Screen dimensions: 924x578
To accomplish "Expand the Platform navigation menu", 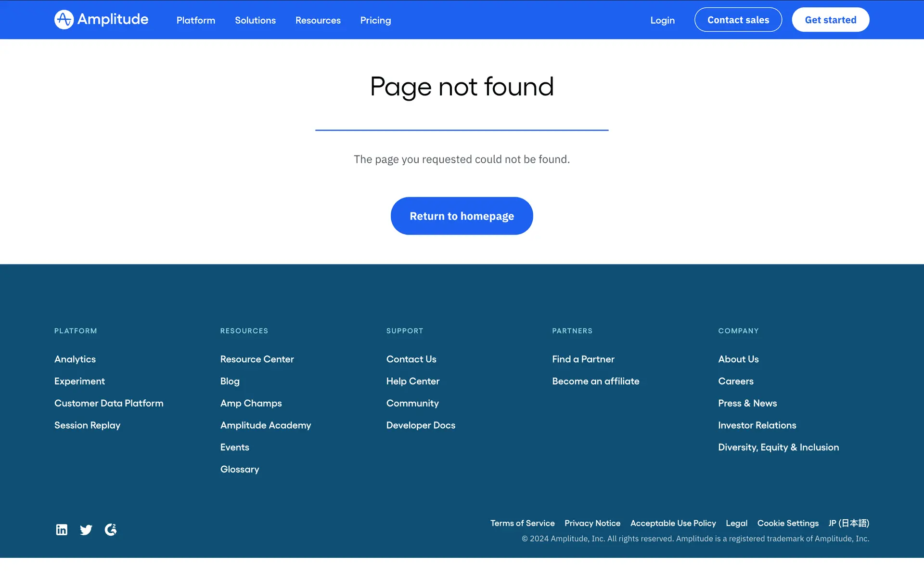I will click(x=195, y=20).
